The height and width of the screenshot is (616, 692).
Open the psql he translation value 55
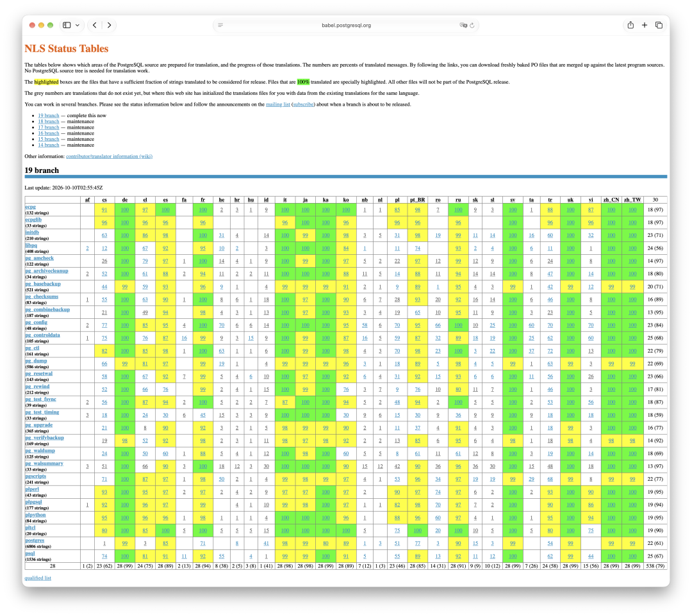222,556
